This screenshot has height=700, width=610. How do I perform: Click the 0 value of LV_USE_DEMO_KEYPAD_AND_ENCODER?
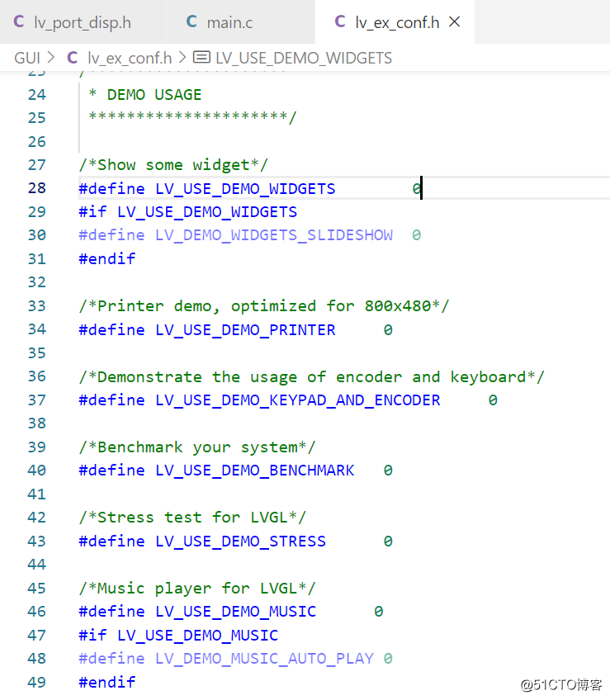(x=493, y=400)
